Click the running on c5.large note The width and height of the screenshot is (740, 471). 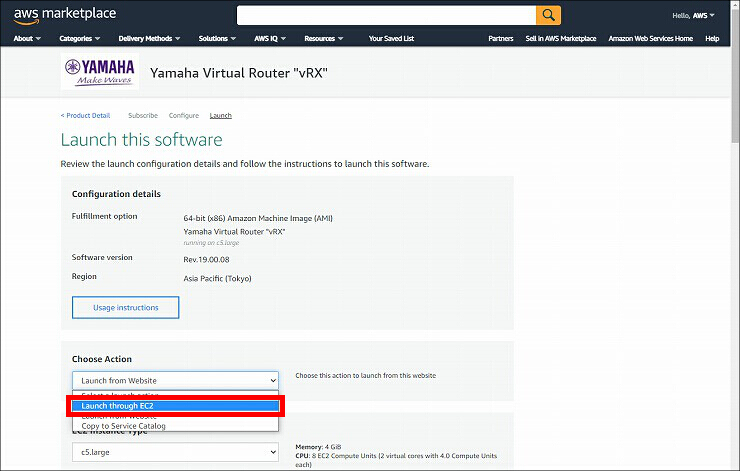[x=211, y=243]
